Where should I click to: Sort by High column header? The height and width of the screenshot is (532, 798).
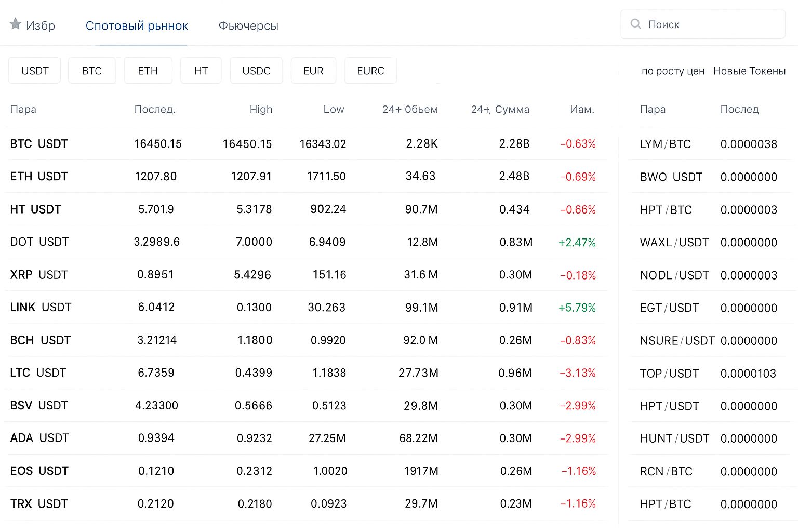[261, 109]
